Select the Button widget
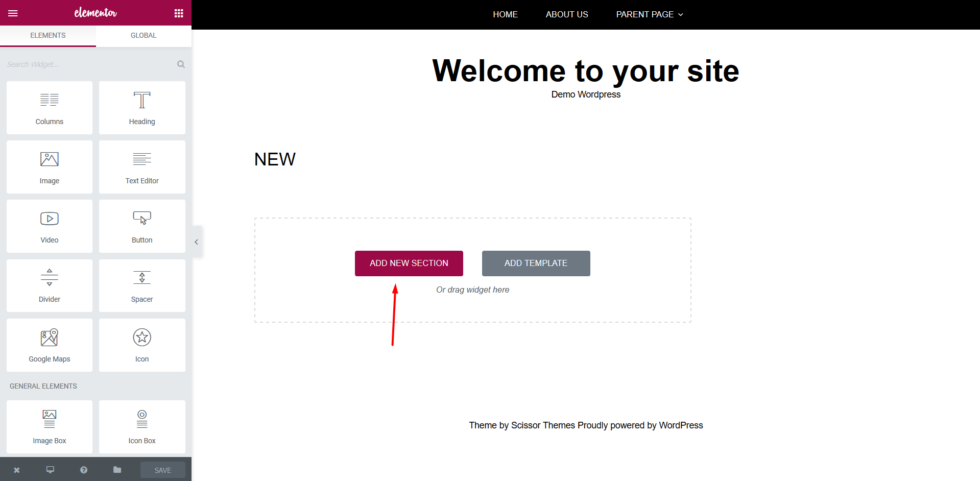The image size is (980, 481). [141, 226]
